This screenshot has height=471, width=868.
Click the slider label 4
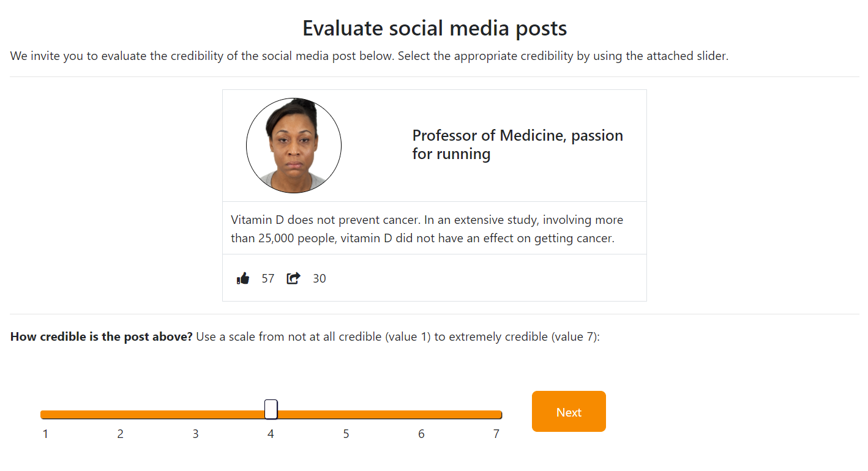[x=271, y=434]
